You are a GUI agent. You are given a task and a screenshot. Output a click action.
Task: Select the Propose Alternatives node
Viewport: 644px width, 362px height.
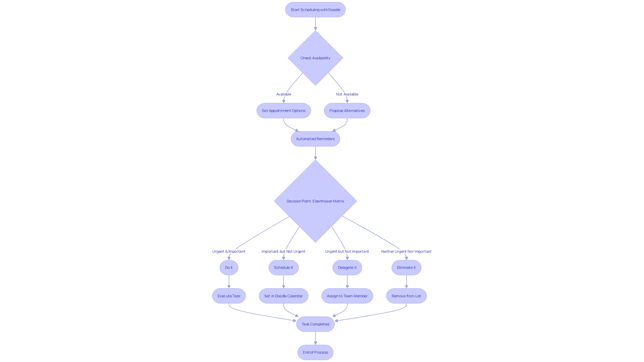(x=347, y=110)
